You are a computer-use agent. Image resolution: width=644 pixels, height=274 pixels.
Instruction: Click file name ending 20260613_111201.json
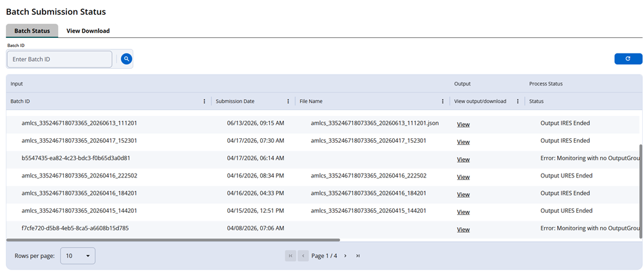(x=375, y=123)
